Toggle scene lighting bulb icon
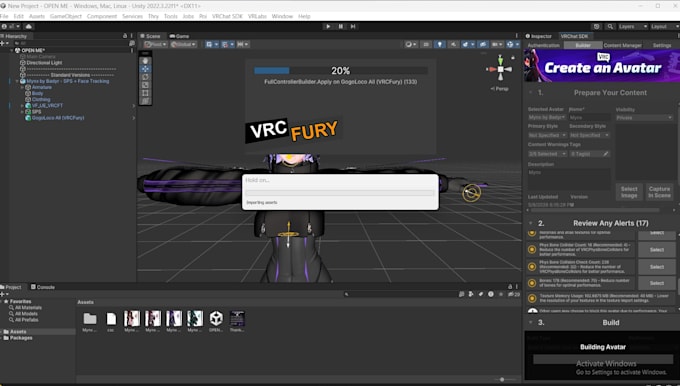Image resolution: width=680 pixels, height=386 pixels. [440, 44]
